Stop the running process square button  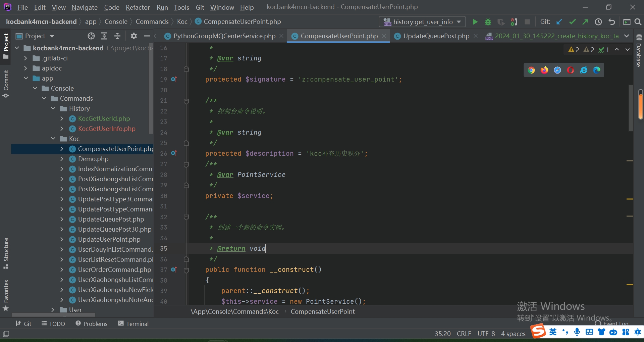click(527, 22)
